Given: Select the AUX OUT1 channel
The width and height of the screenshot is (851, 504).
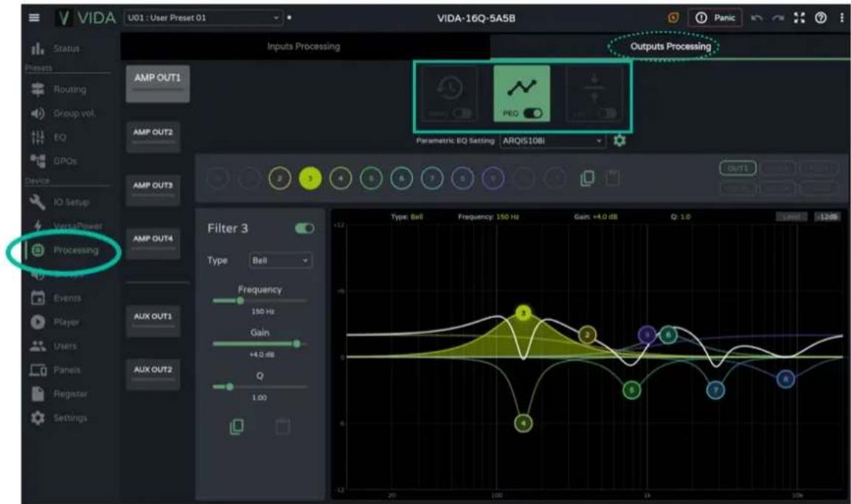Looking at the screenshot, I should click(153, 321).
